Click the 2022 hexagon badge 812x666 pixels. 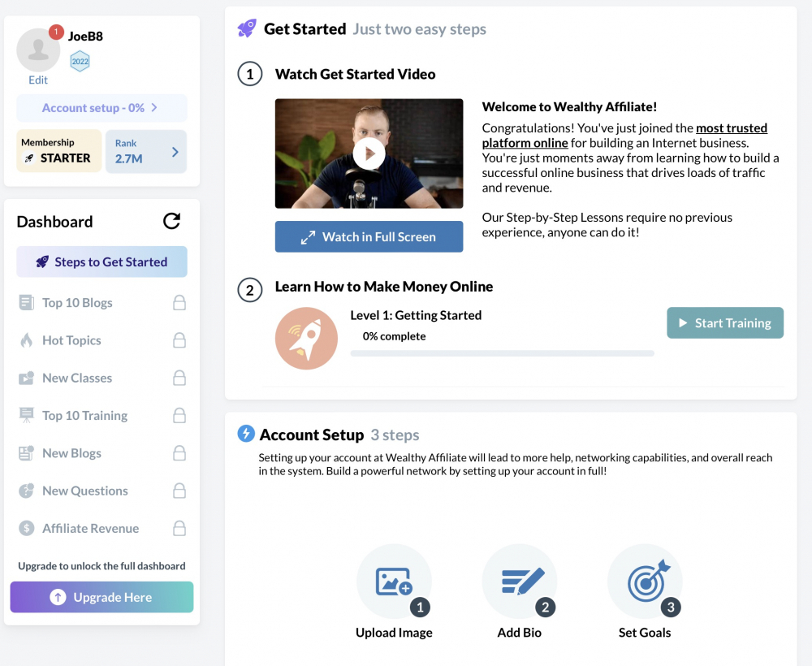click(x=80, y=61)
